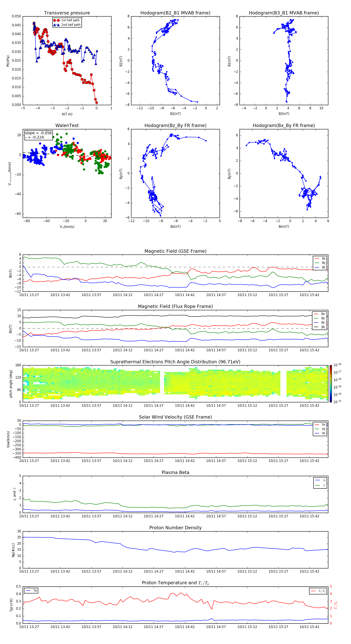Viewport: 351px width, 644px height.
Task: Click the "Hodogram(B3_B1 MVAB frame)" title
Action: [x=284, y=13]
